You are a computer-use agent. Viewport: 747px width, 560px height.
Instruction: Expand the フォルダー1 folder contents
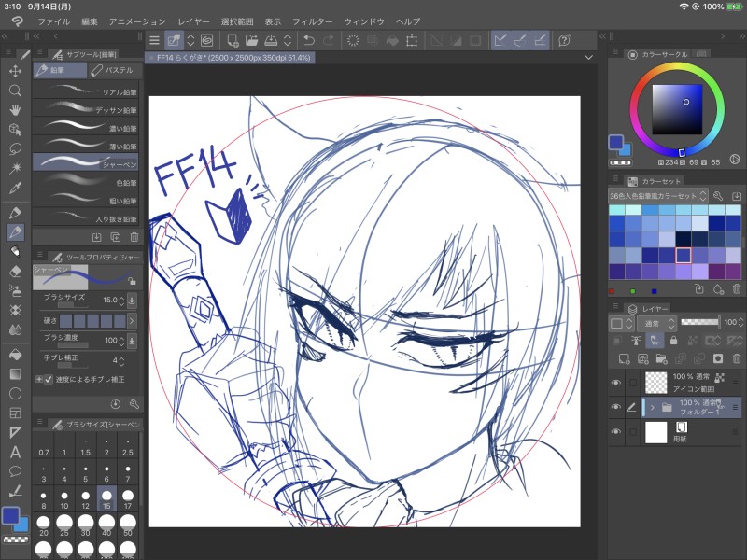click(x=652, y=408)
